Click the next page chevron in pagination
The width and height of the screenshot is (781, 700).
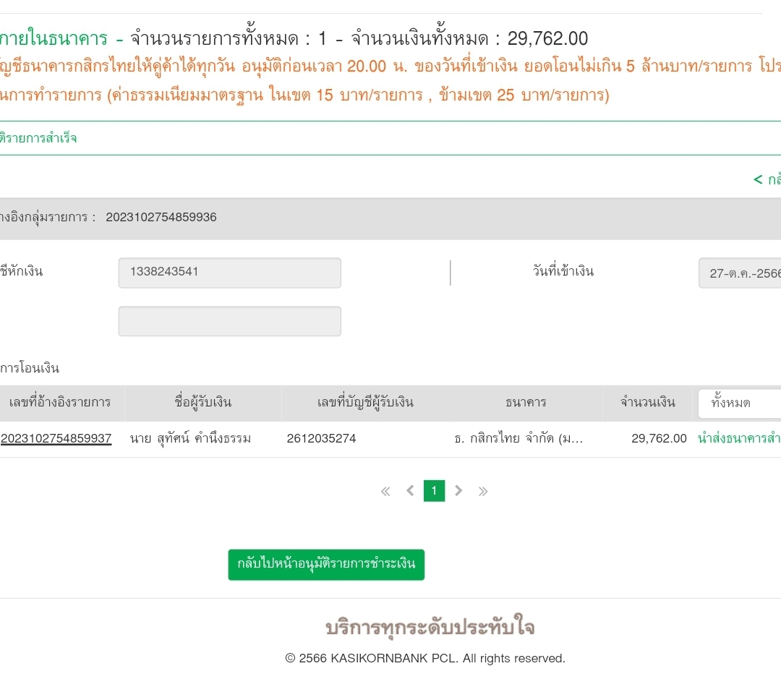458,491
